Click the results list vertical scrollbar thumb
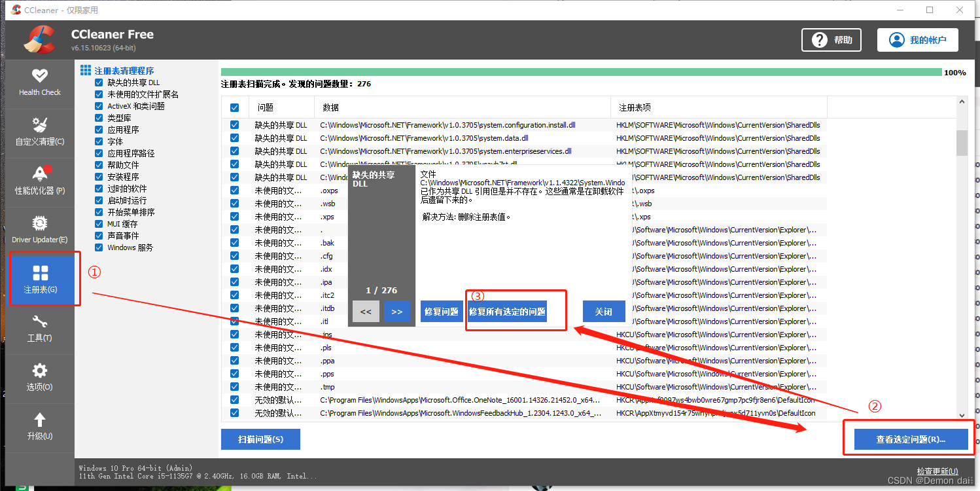 [x=962, y=143]
